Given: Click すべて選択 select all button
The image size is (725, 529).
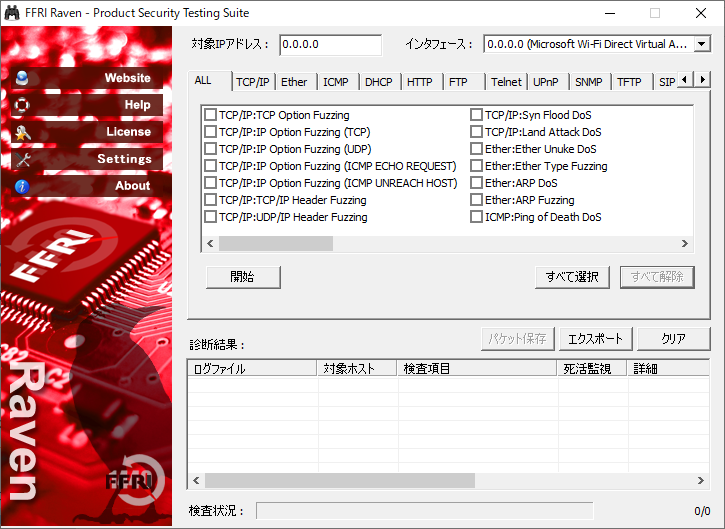Looking at the screenshot, I should click(x=572, y=277).
